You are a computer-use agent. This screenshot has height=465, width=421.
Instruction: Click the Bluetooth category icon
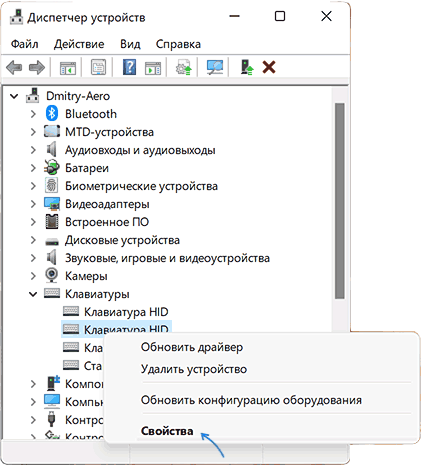point(52,114)
